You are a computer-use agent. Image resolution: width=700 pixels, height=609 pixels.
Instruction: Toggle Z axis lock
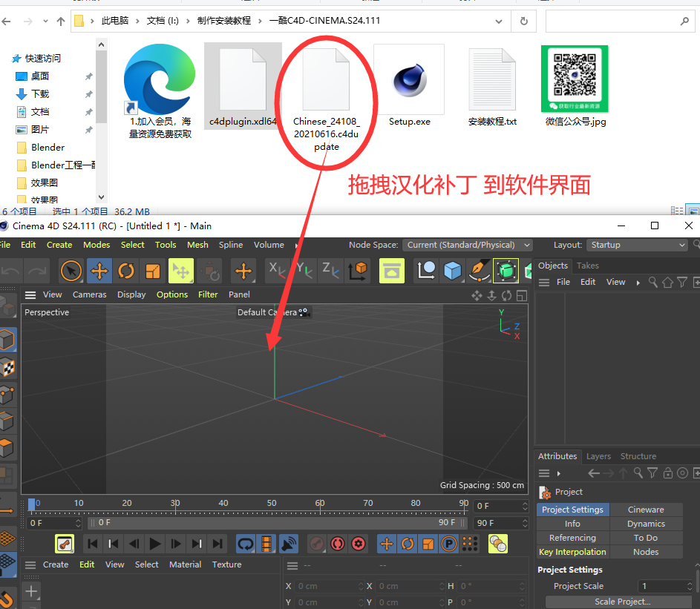[330, 270]
